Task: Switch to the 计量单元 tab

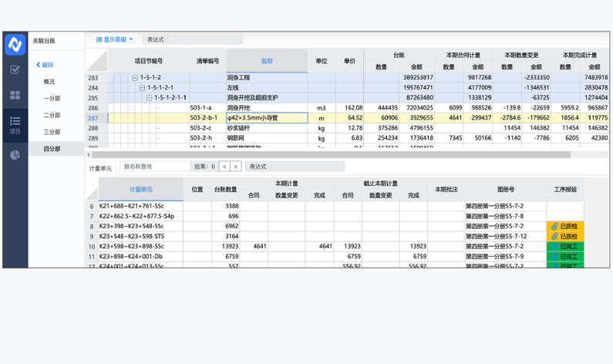Action: (x=100, y=167)
